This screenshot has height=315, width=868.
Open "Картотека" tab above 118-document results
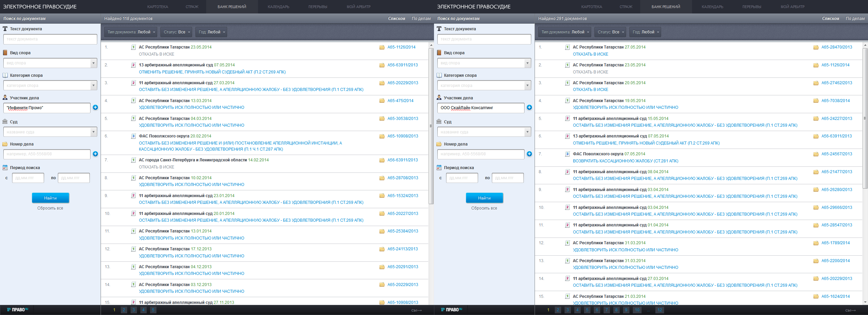(x=158, y=7)
